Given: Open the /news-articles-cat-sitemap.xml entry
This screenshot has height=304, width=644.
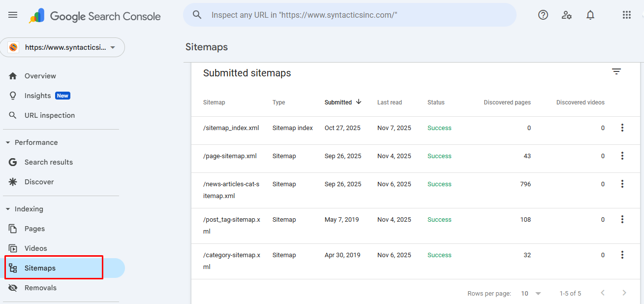Looking at the screenshot, I should point(231,190).
